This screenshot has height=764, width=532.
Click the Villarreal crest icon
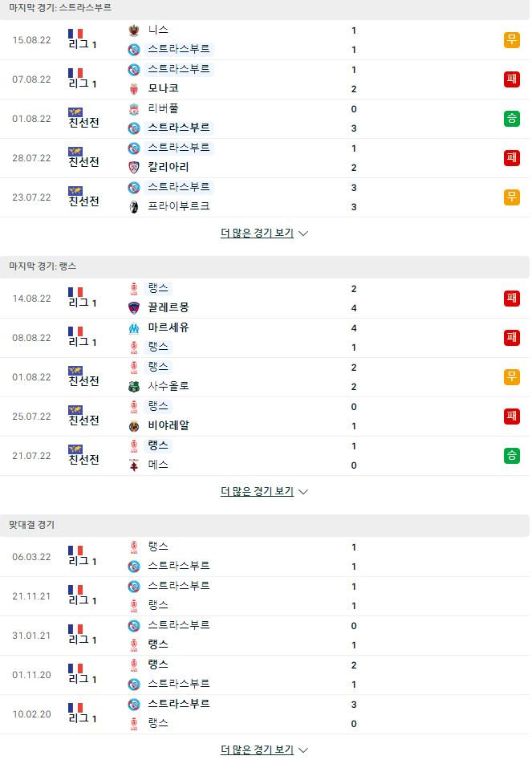[x=133, y=426]
